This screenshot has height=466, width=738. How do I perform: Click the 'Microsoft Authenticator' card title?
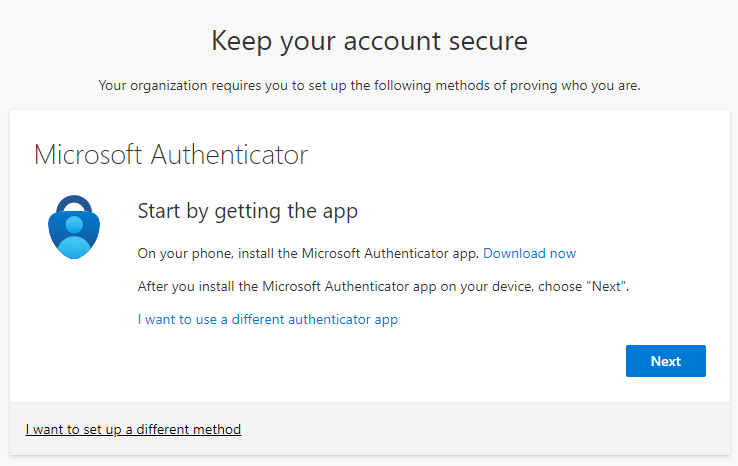tap(171, 155)
